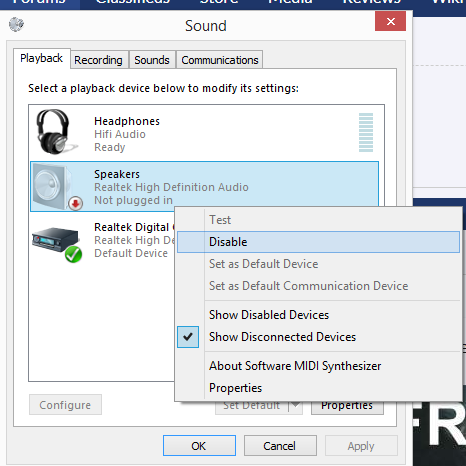
Task: Select the Headphones device icon
Action: [55, 132]
